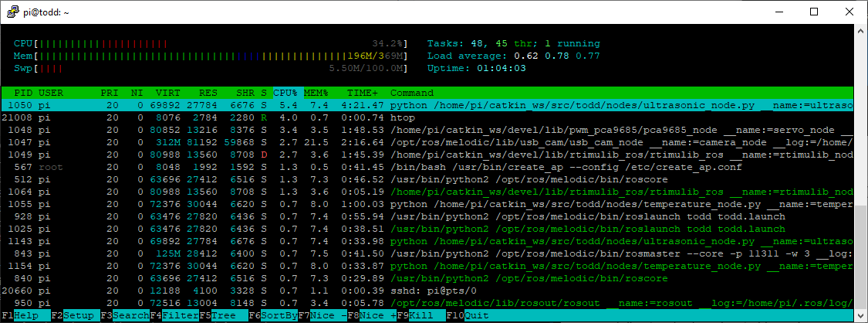Sort by SHR column header
The width and height of the screenshot is (868, 323).
click(x=245, y=93)
